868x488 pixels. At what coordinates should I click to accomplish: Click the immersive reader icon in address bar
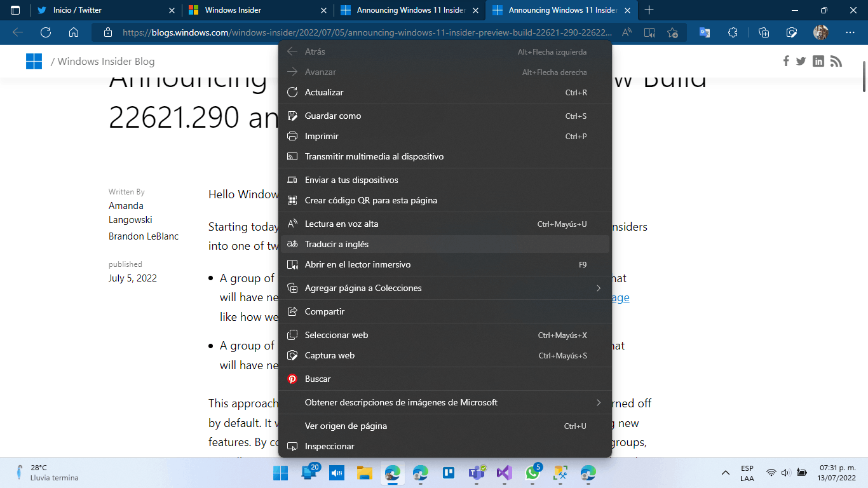coord(649,32)
